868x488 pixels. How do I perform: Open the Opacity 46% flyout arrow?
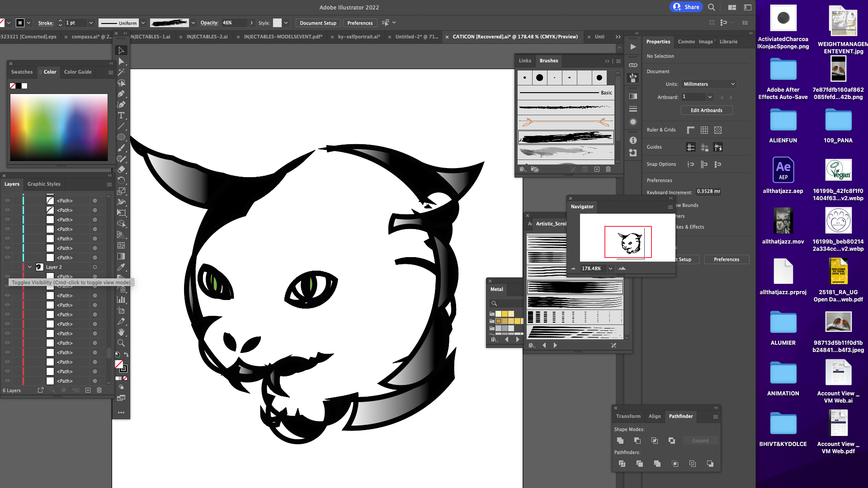pyautogui.click(x=251, y=23)
